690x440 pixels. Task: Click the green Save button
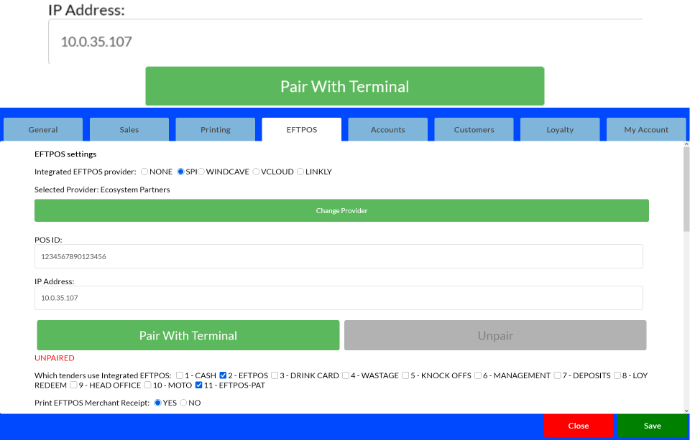point(652,426)
